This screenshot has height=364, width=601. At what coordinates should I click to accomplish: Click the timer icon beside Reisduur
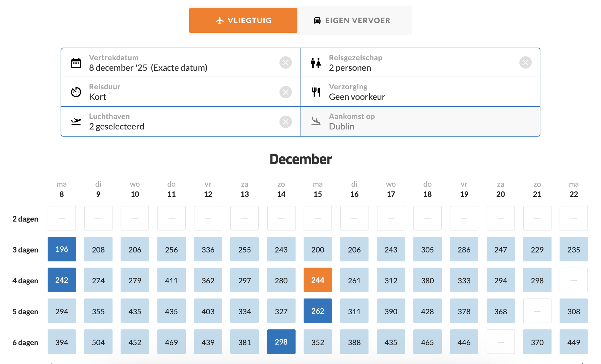pyautogui.click(x=76, y=92)
